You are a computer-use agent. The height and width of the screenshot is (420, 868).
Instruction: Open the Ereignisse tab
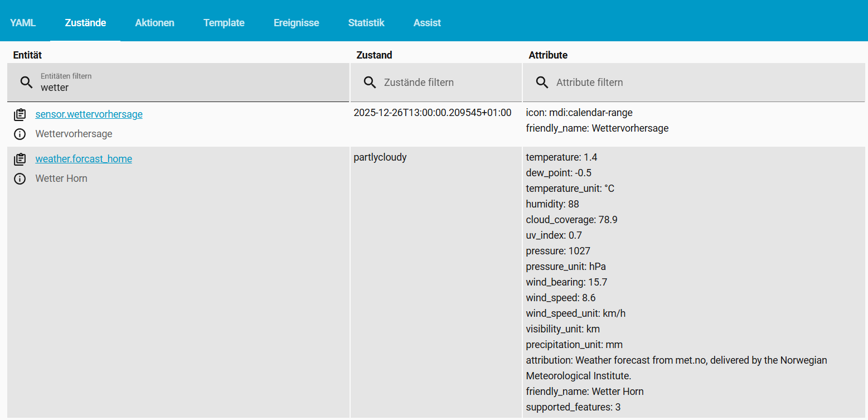pyautogui.click(x=296, y=23)
